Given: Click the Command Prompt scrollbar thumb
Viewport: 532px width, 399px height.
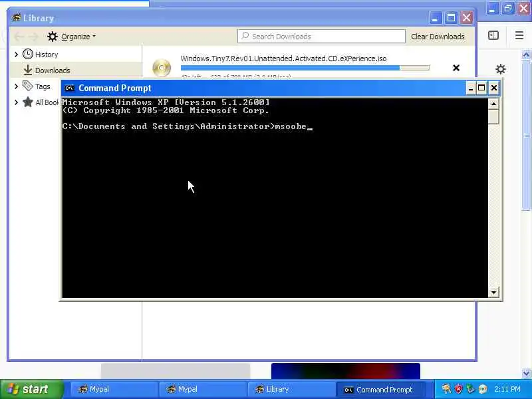Looking at the screenshot, I should [x=493, y=116].
